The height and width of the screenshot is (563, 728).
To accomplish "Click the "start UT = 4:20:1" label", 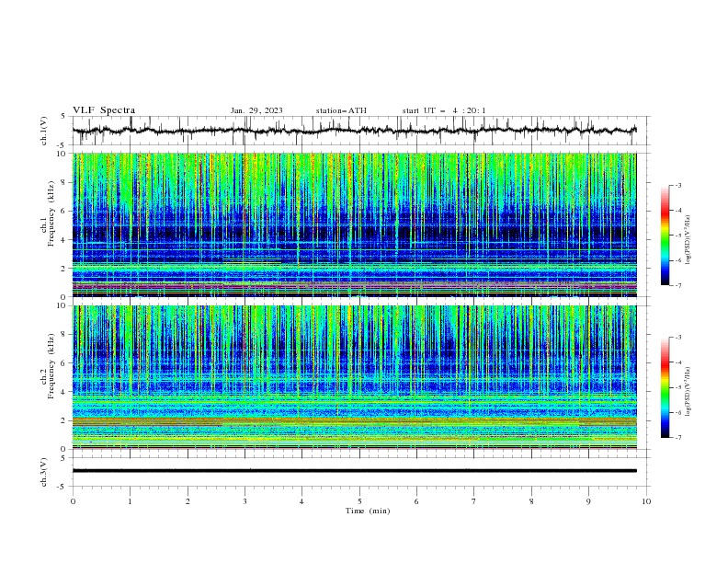I will 444,110.
